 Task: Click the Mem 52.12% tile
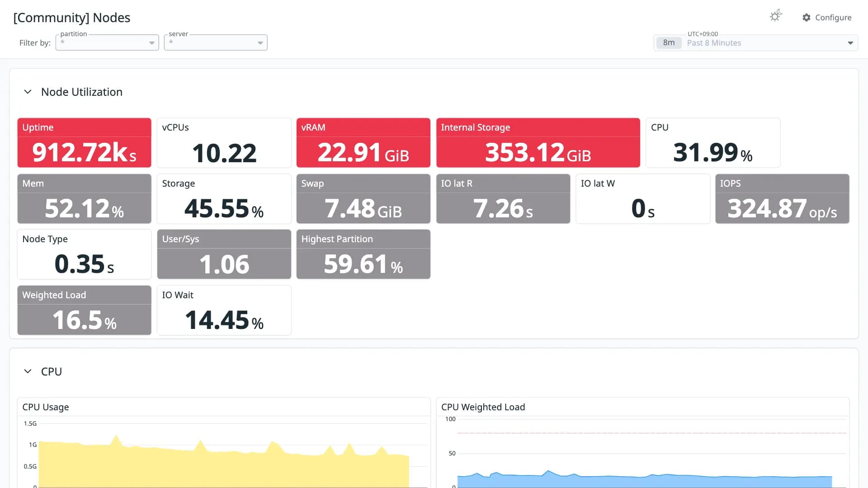[84, 199]
